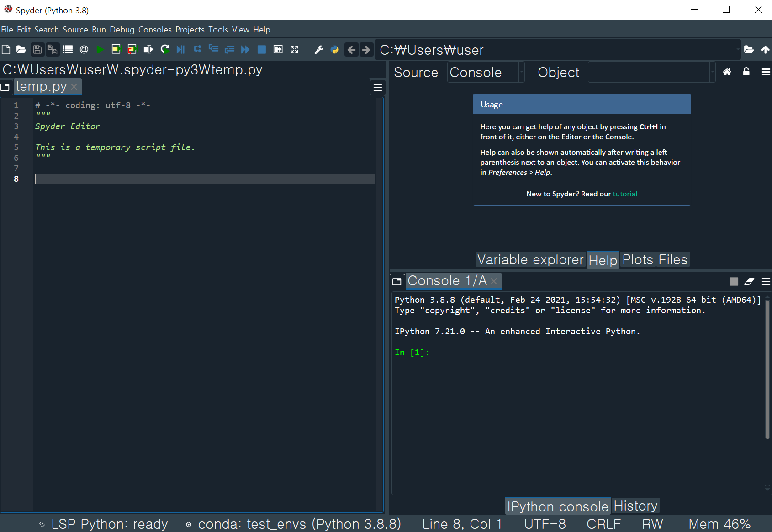Save all open files
Screen dimensions: 772x532
coord(53,49)
